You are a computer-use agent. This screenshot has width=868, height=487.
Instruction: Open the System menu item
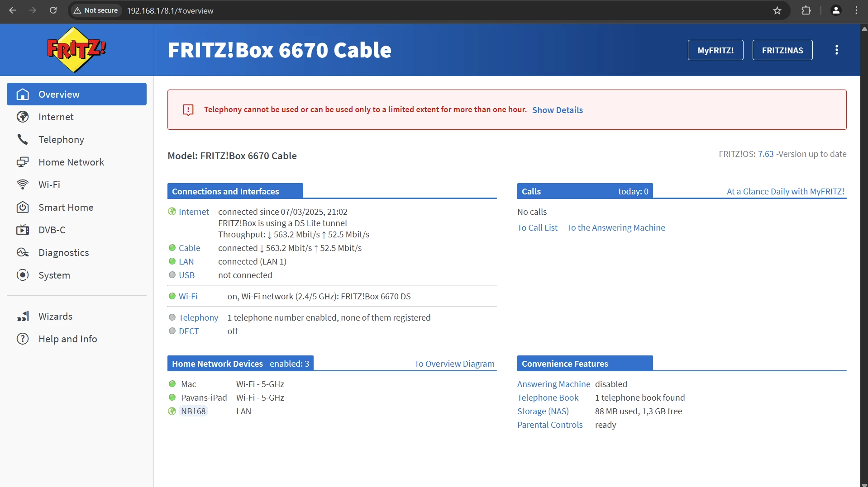tap(76, 275)
